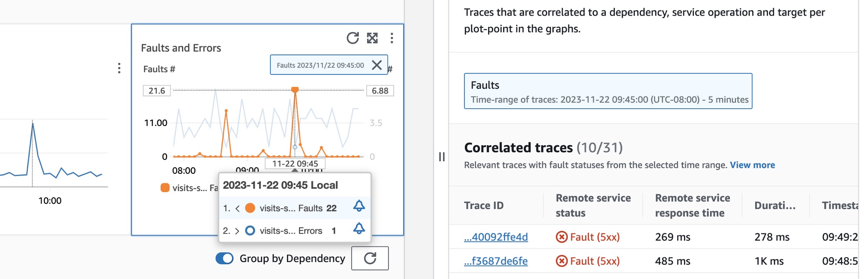Viewport: 868px width, 279px height.
Task: Click the refresh icon beside Group by Dependency
Action: tap(369, 258)
